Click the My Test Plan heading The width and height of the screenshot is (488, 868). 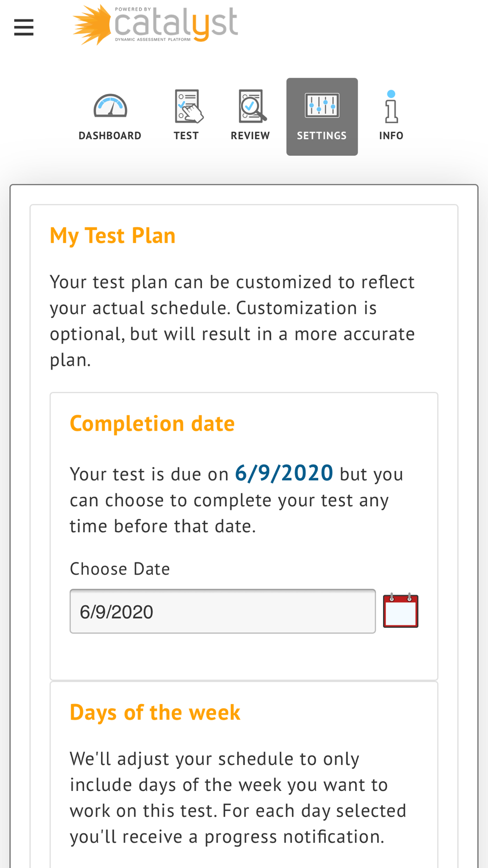pyautogui.click(x=113, y=236)
